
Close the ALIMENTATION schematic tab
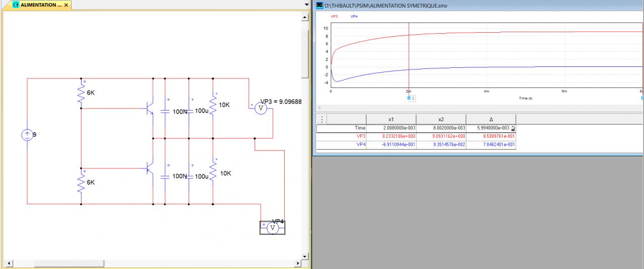coord(66,5)
